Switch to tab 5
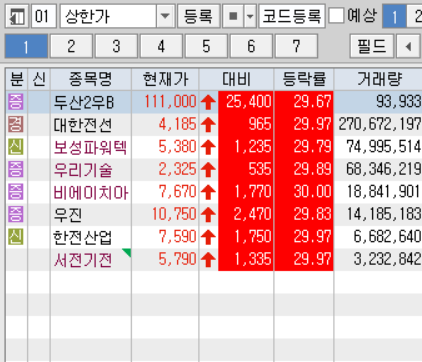The image size is (422, 362). (206, 46)
